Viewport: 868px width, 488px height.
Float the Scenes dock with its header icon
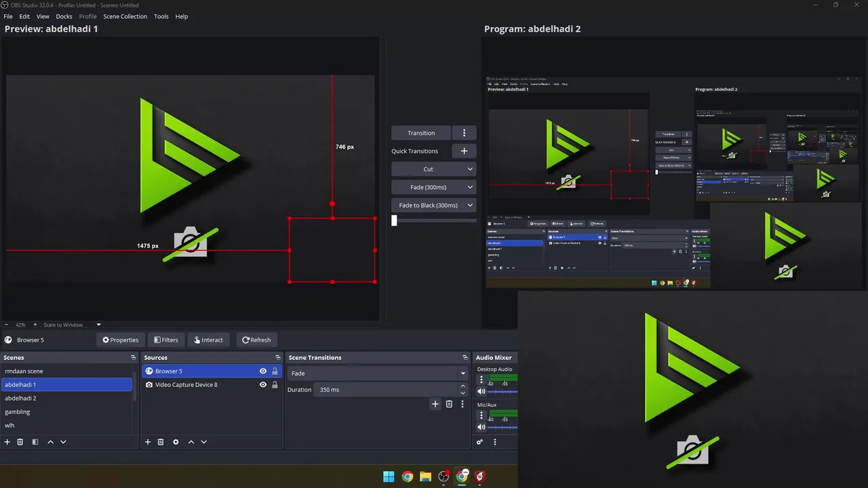tap(133, 357)
